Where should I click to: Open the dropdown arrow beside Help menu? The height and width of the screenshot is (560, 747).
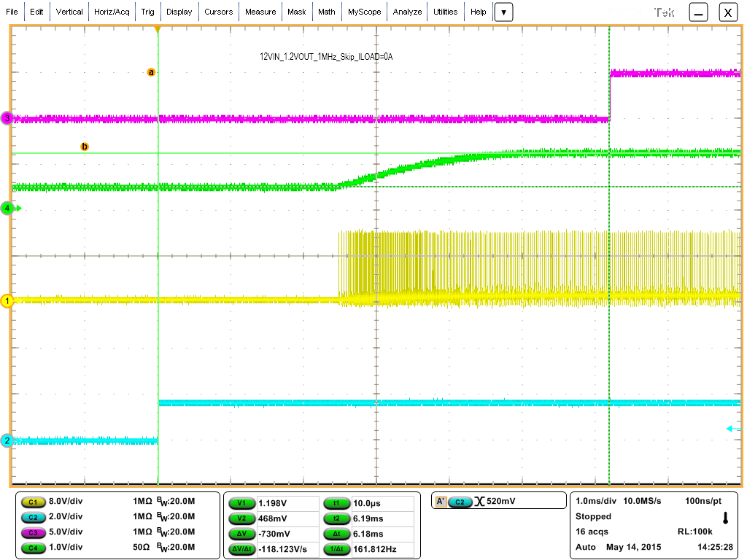point(503,11)
